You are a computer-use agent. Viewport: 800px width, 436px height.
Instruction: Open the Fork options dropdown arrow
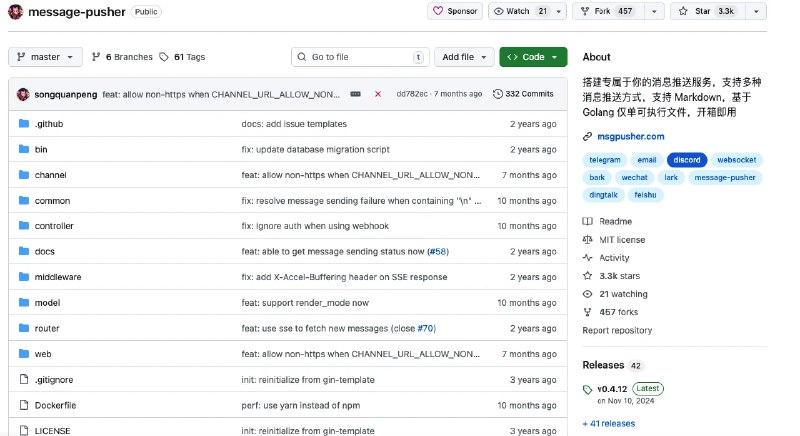pyautogui.click(x=654, y=11)
